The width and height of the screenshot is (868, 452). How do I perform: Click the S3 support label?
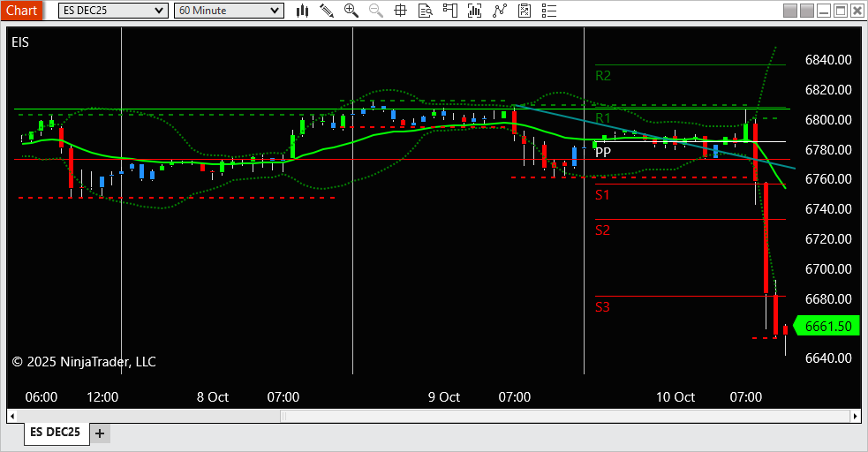602,307
